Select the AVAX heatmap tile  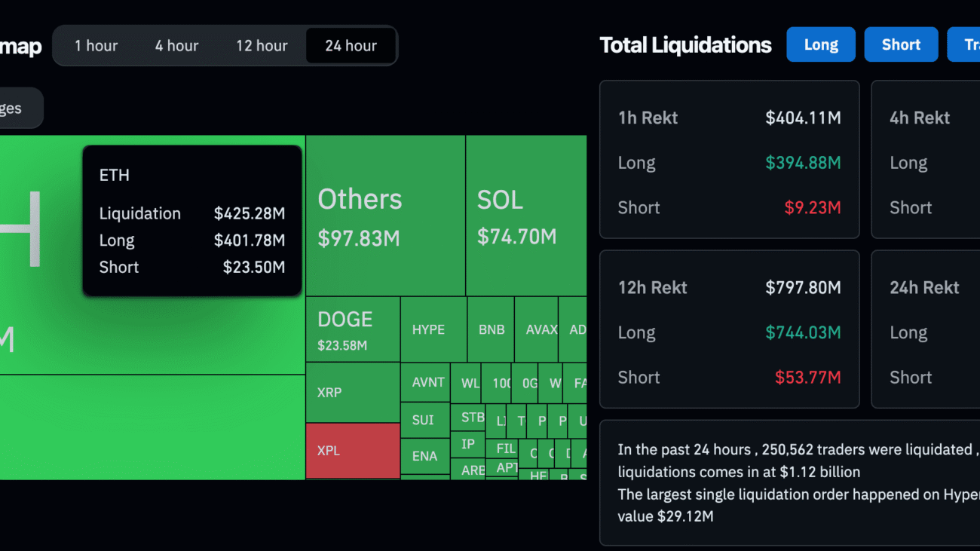[537, 329]
